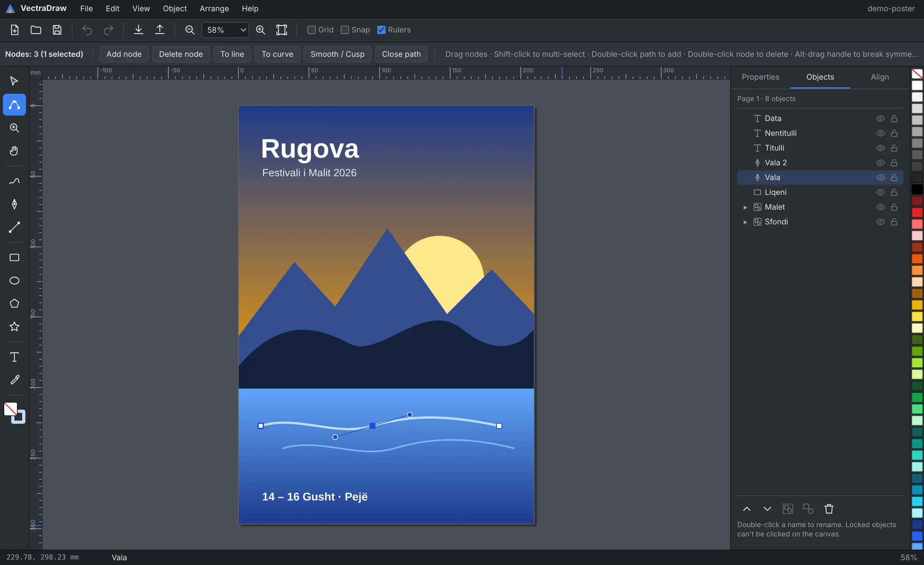Delete selected object with trash icon
The height and width of the screenshot is (565, 924).
coord(829,509)
